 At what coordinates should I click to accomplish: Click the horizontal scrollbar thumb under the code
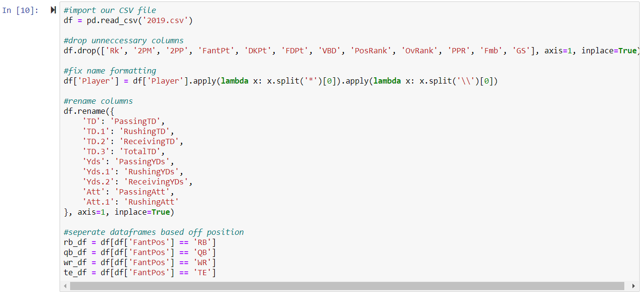pos(347,286)
